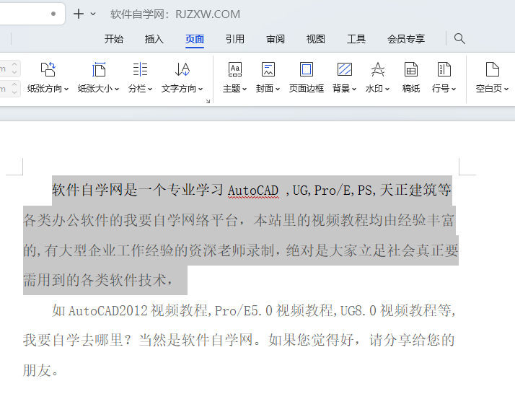The height and width of the screenshot is (420, 515).
Task: Click the 封面 cover page icon
Action: (x=268, y=69)
